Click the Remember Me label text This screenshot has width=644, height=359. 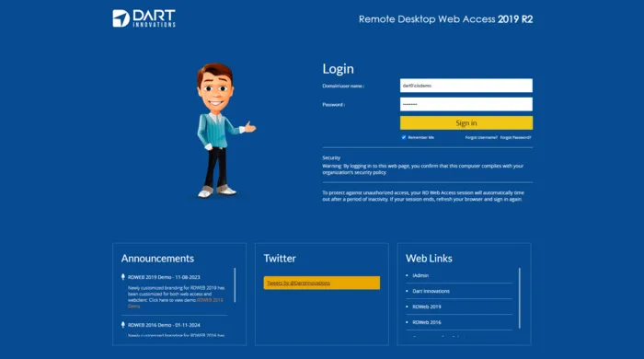(421, 137)
